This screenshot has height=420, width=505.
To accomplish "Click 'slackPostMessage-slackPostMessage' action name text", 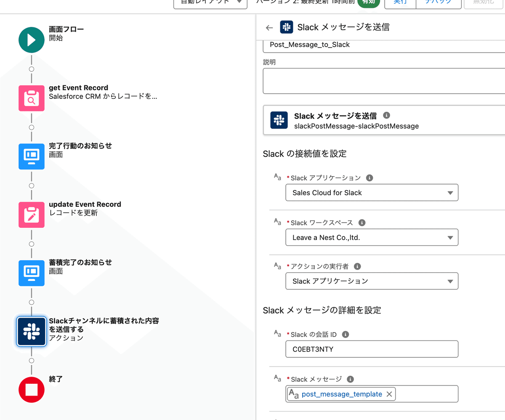I will tap(356, 126).
